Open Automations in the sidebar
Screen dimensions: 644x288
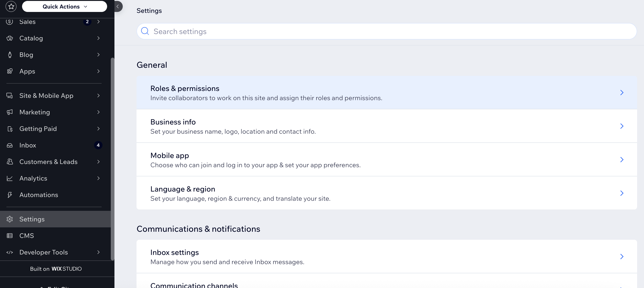(55, 195)
